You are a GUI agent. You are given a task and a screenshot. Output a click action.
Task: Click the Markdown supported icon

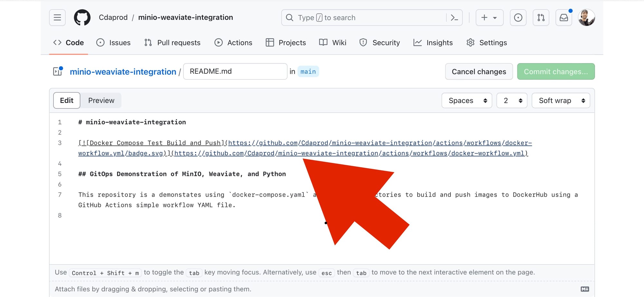[x=585, y=289]
